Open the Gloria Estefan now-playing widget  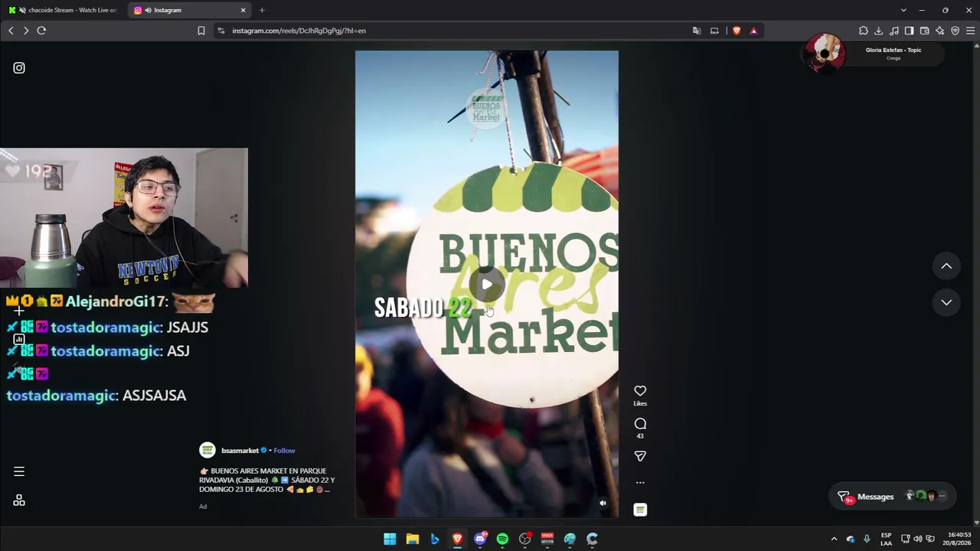[872, 54]
